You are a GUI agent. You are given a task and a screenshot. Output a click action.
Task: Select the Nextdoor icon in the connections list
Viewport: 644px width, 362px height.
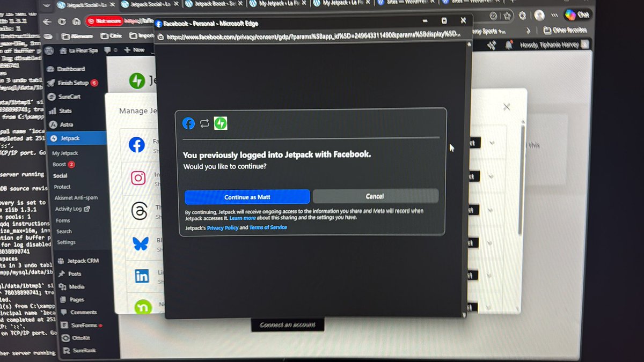click(x=143, y=307)
